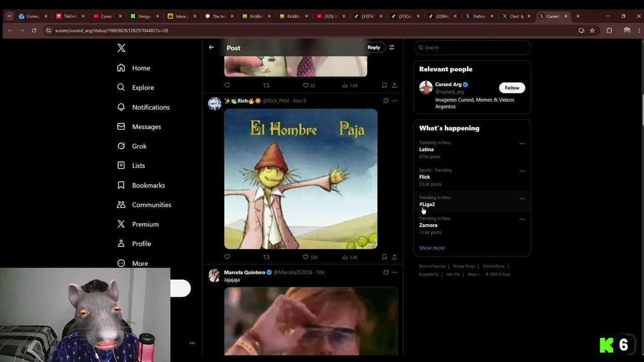The width and height of the screenshot is (644, 362).
Task: Open Chrome extensions puzzle icon
Action: (x=609, y=30)
